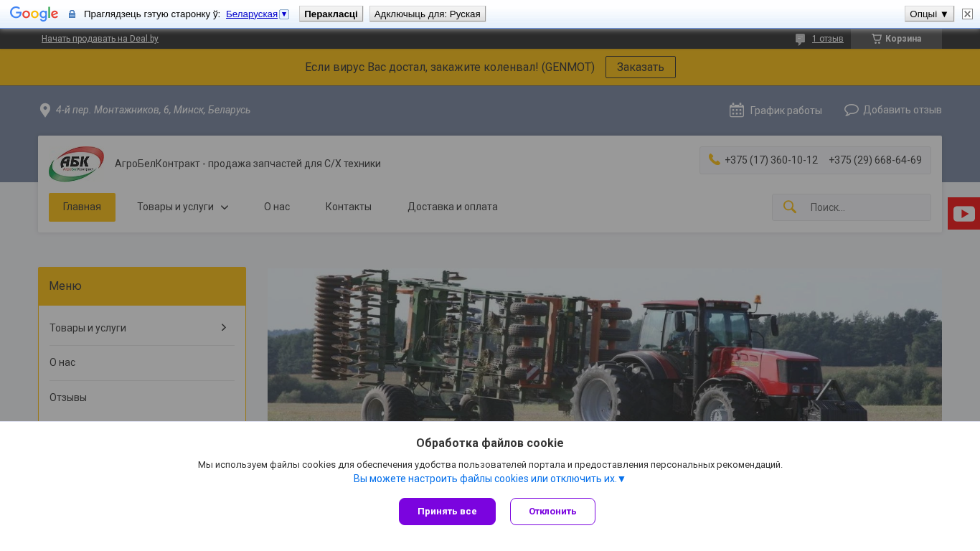The width and height of the screenshot is (980, 551).
Task: Open the Беларуская language dropdown arrow
Action: click(284, 14)
